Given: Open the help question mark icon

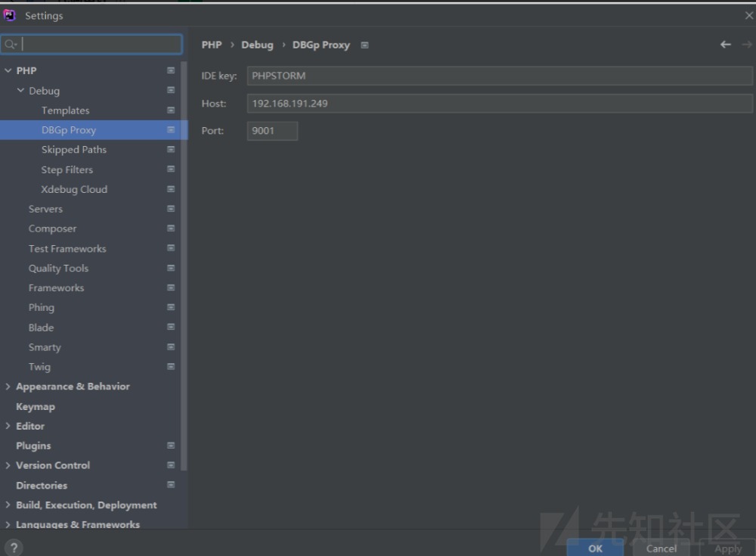Looking at the screenshot, I should tap(13, 548).
